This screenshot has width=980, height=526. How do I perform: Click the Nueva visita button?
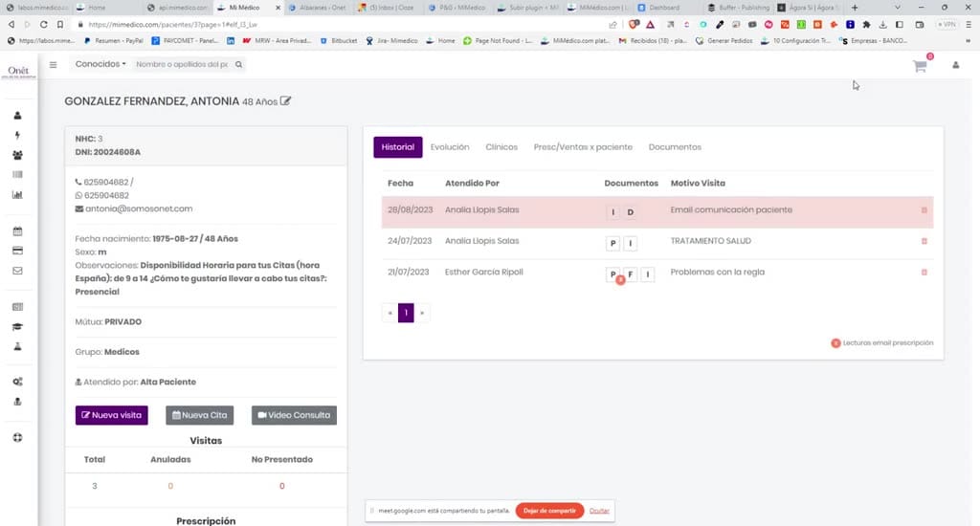[x=112, y=415]
